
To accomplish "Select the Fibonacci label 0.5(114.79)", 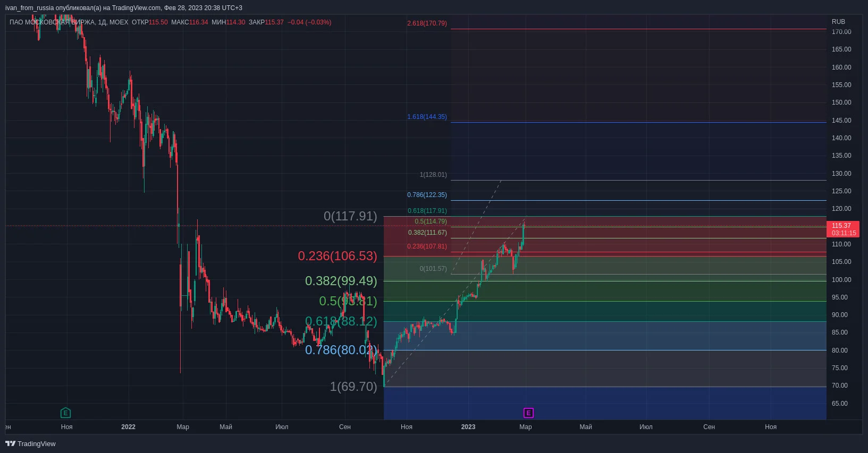I will coord(431,221).
